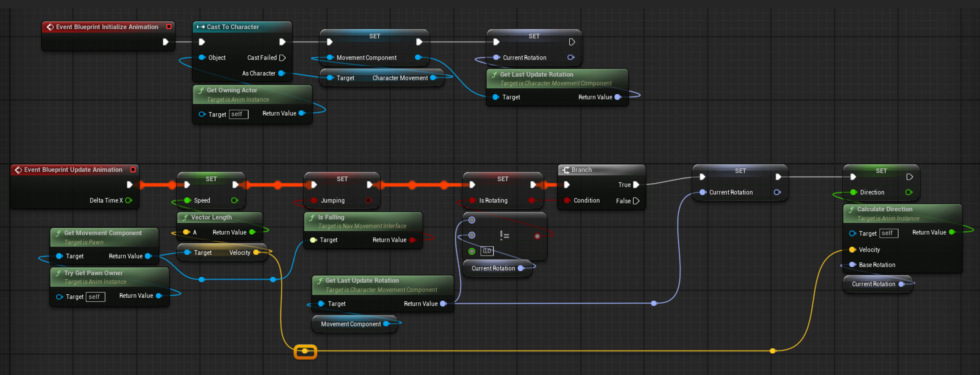Select the not-equal (!=) comparison node symbol
The image size is (980, 375).
[505, 235]
